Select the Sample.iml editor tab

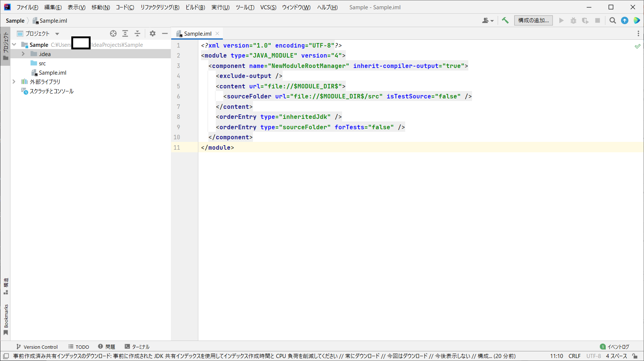(x=198, y=33)
